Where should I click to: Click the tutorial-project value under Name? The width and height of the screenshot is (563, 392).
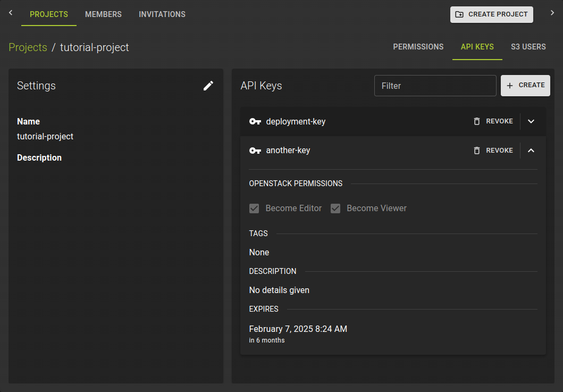tap(45, 137)
